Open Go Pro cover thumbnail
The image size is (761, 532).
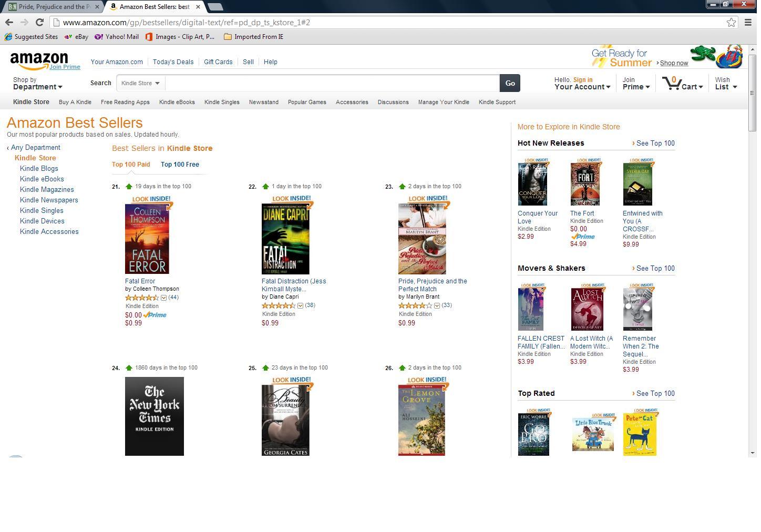tap(533, 434)
